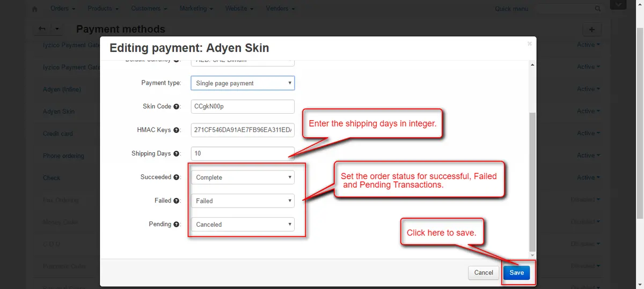Image resolution: width=644 pixels, height=289 pixels.
Task: Click the home icon in top bar
Action: pyautogui.click(x=35, y=9)
